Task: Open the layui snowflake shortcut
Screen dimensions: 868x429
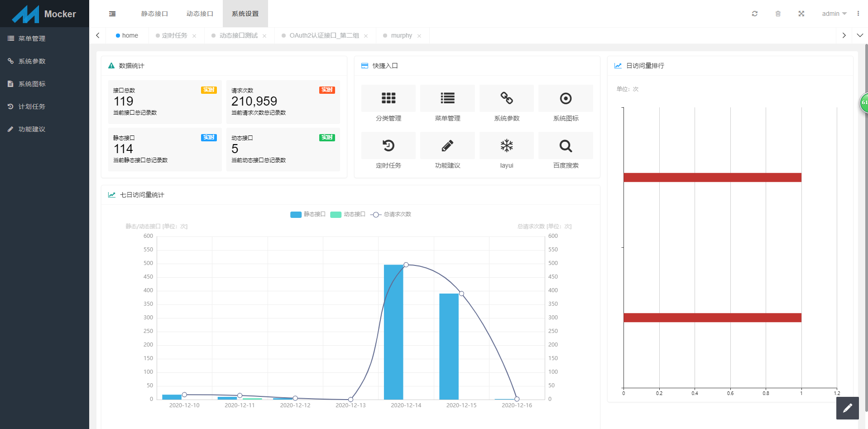Action: (506, 145)
